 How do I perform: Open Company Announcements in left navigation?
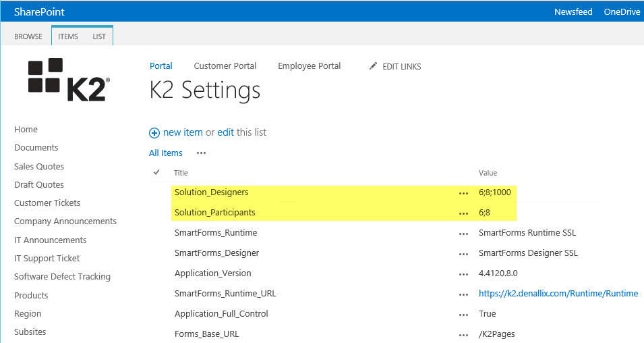pos(65,221)
